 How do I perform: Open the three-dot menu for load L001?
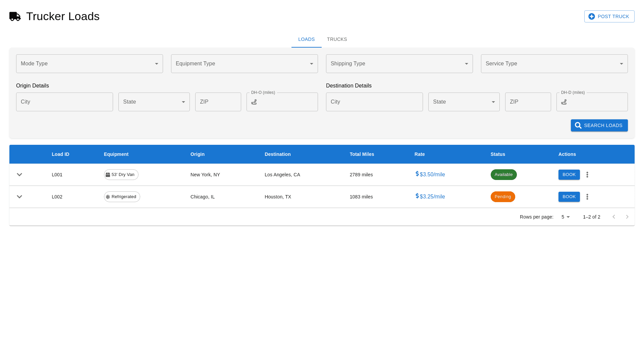(x=587, y=175)
